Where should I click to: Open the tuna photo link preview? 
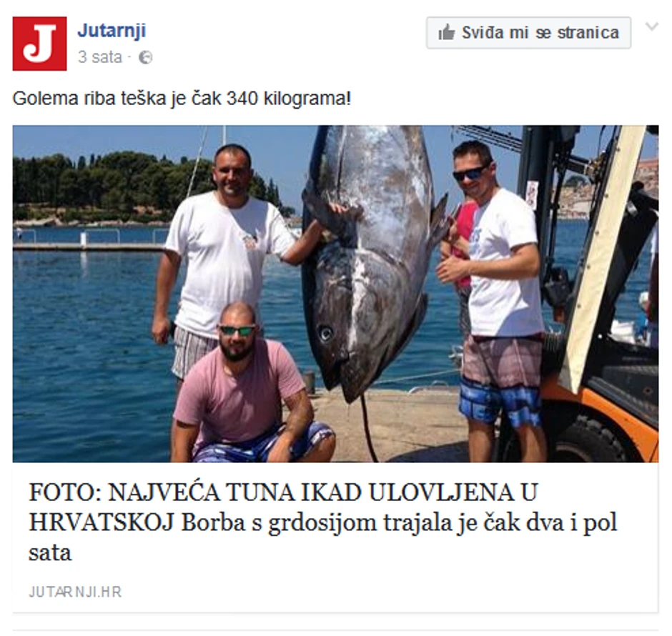pyautogui.click(x=335, y=294)
